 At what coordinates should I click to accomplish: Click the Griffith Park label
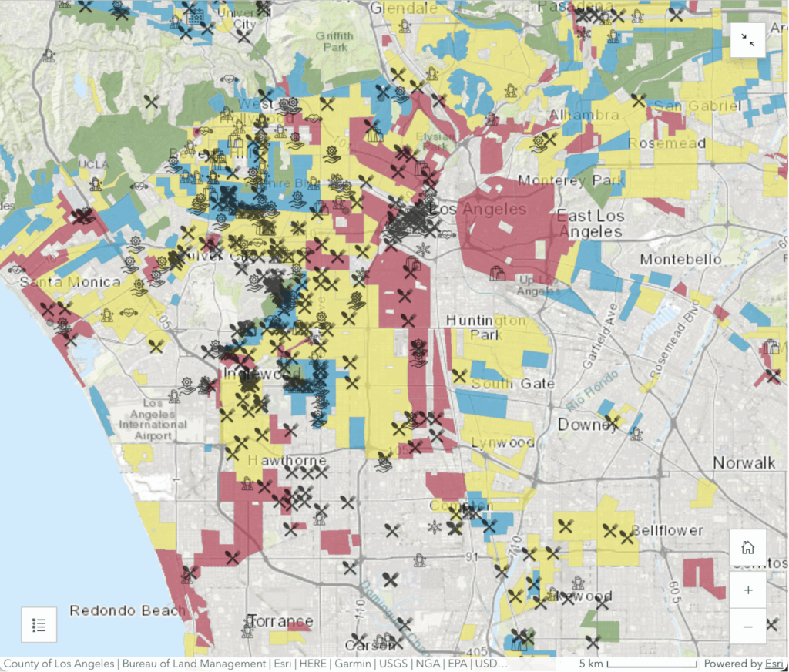coord(334,42)
